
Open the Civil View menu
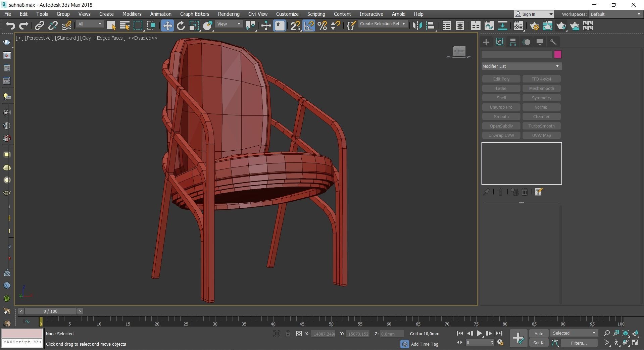point(258,14)
